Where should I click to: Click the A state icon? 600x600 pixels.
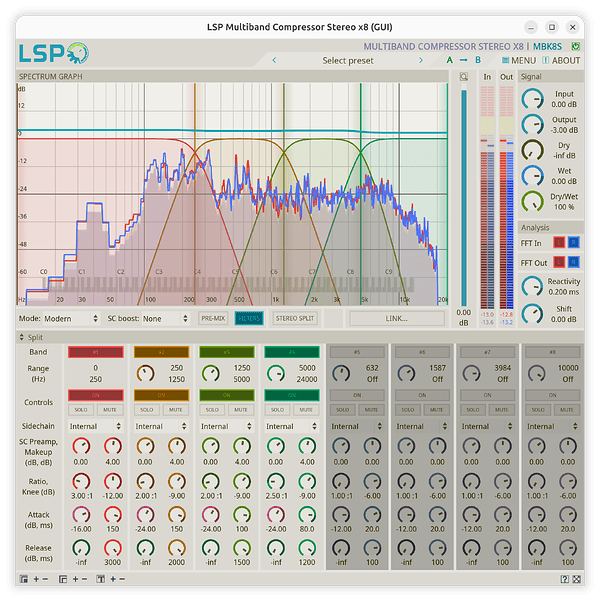coord(449,60)
